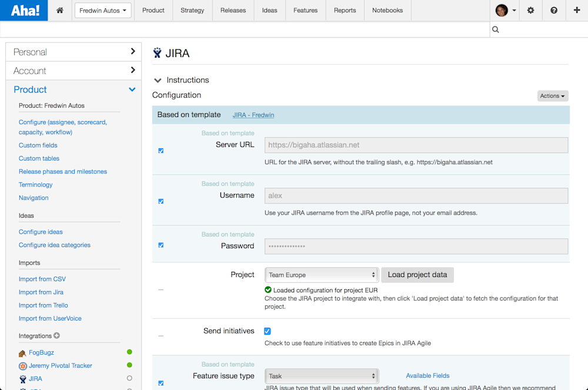Click the Aha! logo
Viewport: 588px width, 390px height.
coord(24,10)
